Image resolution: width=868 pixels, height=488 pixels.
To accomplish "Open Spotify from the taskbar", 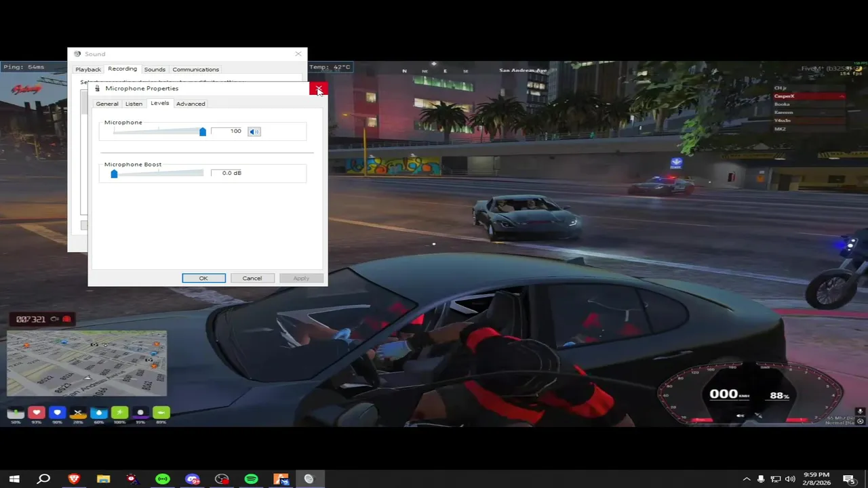I will (x=251, y=479).
